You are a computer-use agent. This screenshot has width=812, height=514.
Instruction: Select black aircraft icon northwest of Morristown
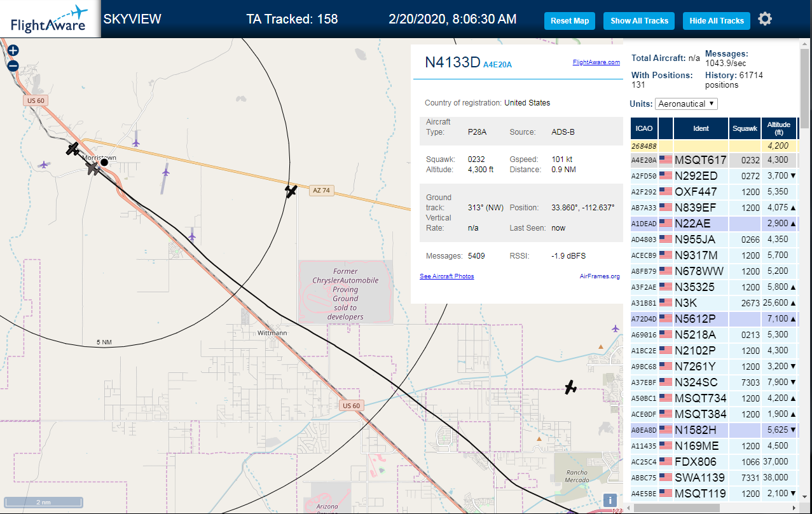[73, 149]
